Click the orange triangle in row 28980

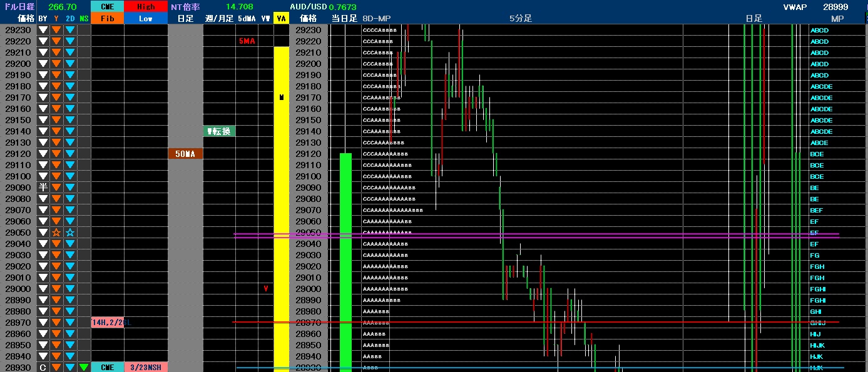point(56,311)
